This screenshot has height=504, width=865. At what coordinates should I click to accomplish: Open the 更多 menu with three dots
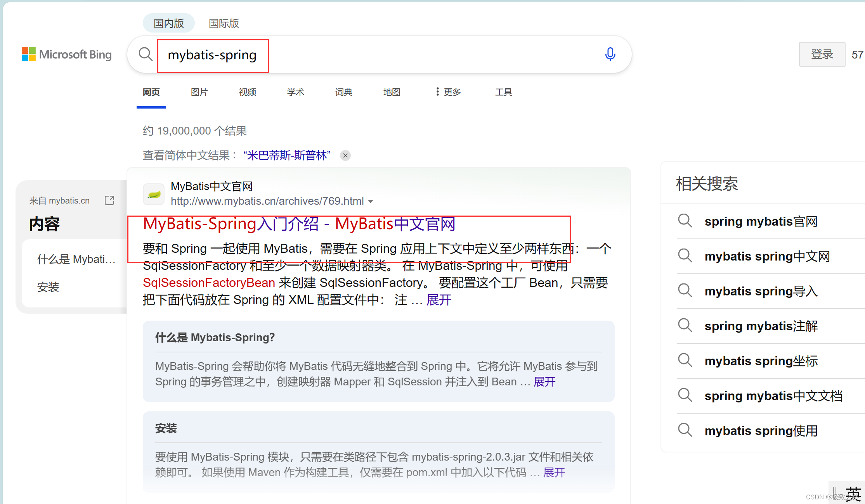pos(448,92)
